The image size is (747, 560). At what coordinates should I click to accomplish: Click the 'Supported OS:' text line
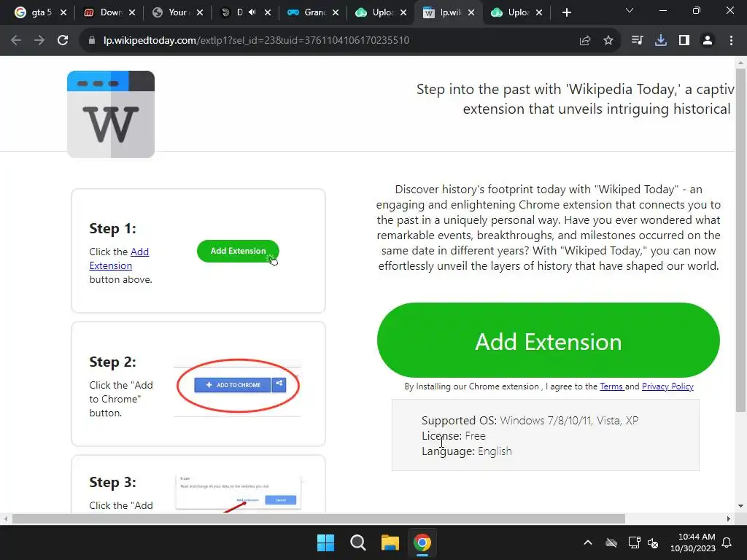pos(530,421)
